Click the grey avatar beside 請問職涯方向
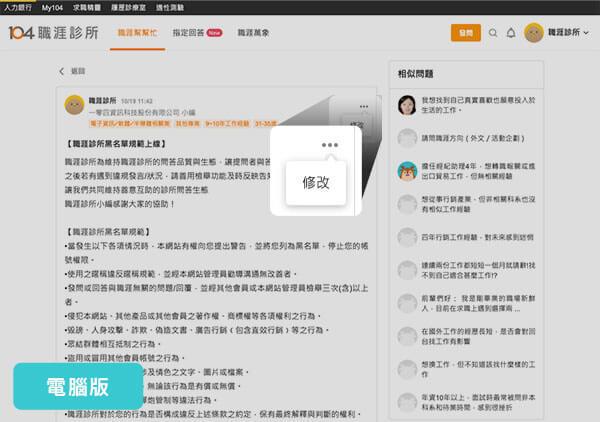Screen dimensions: 600x422 point(407,138)
